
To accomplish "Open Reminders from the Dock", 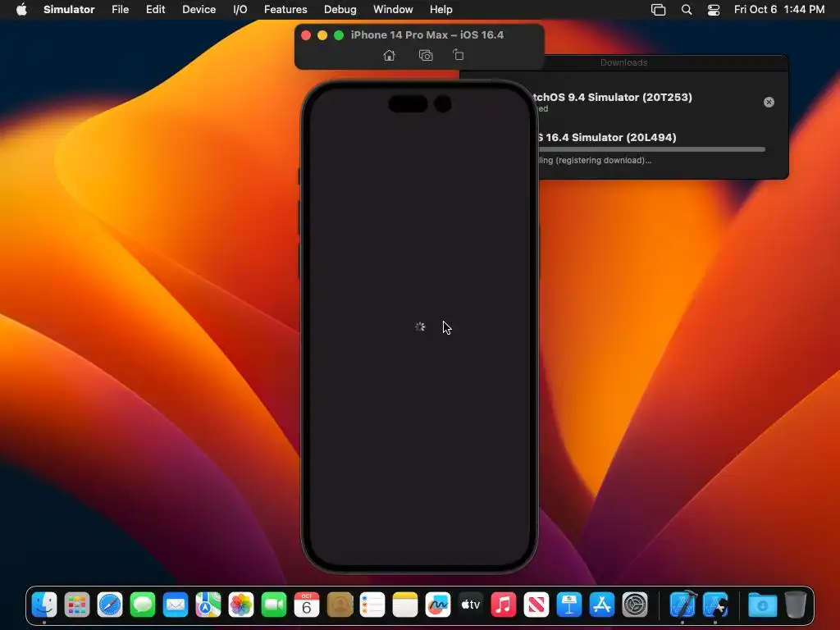I will click(x=372, y=605).
